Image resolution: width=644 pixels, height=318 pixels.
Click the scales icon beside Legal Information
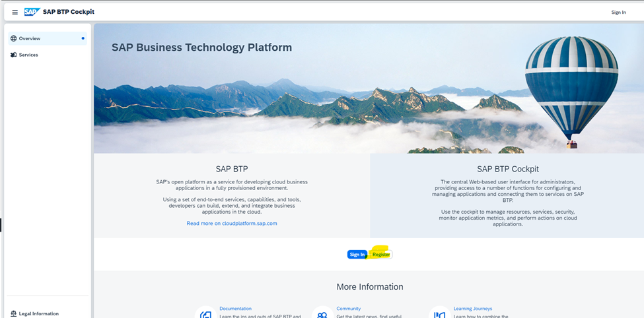pyautogui.click(x=14, y=313)
